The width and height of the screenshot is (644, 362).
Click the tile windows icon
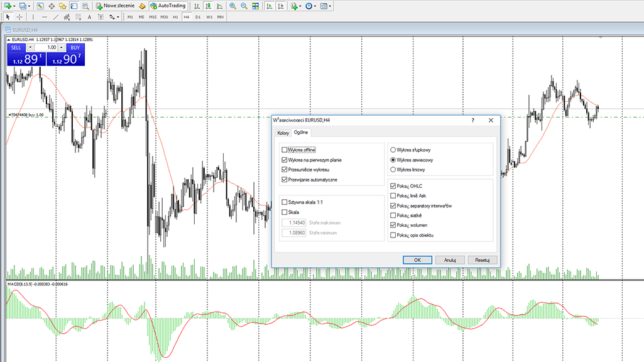pos(255,6)
